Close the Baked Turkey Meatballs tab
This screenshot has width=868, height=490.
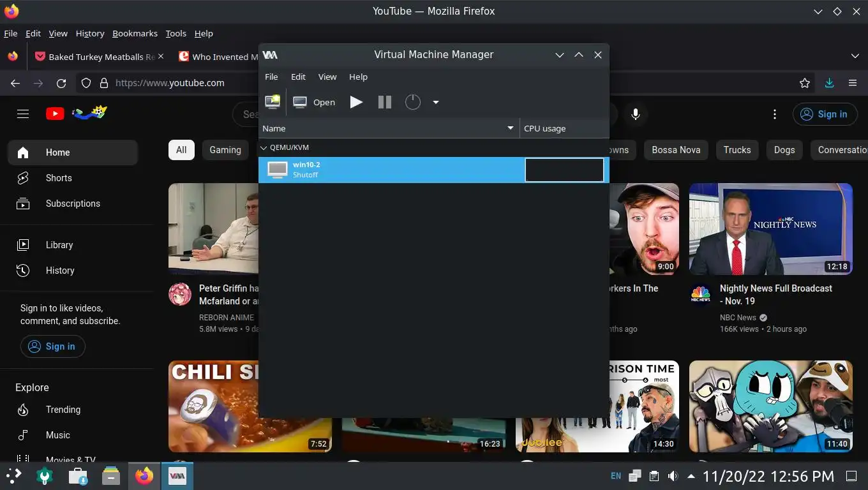(x=161, y=56)
